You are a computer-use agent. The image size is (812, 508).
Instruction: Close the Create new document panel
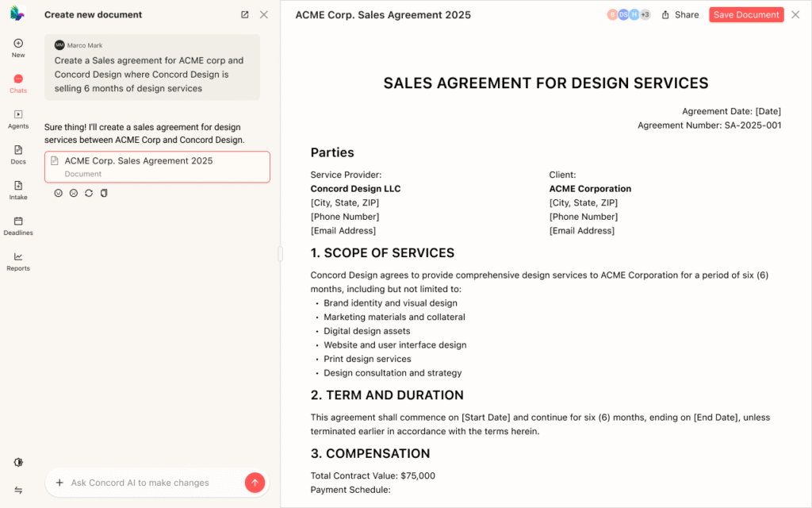[x=264, y=15]
